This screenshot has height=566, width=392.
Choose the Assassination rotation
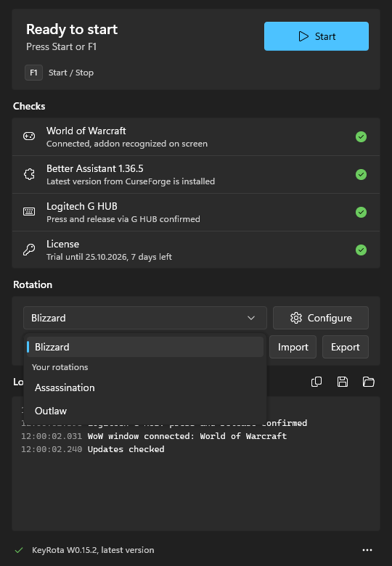pyautogui.click(x=145, y=387)
